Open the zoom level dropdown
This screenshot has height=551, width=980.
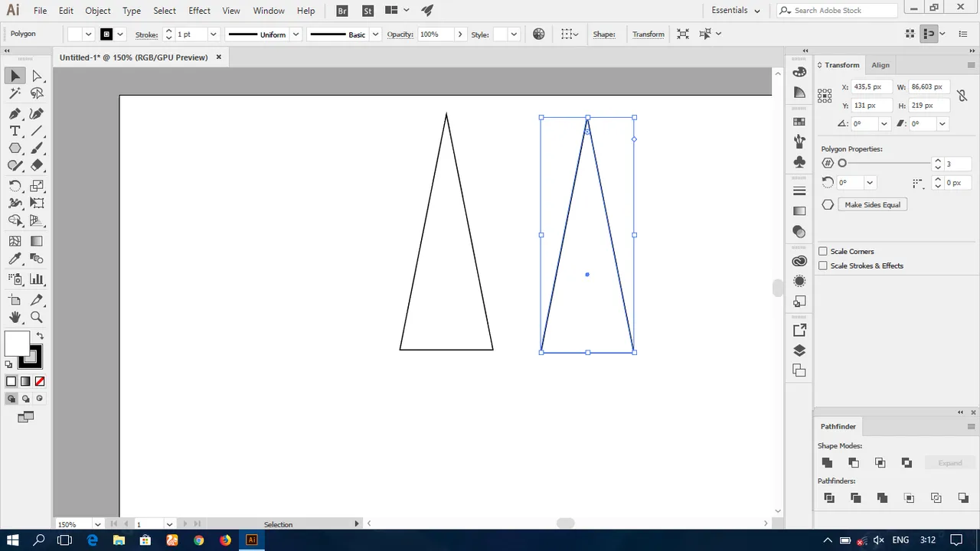point(97,524)
